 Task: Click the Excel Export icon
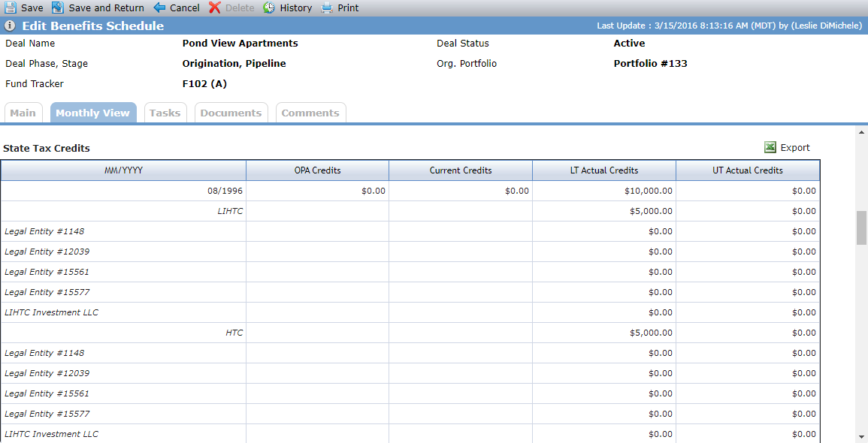click(x=770, y=147)
